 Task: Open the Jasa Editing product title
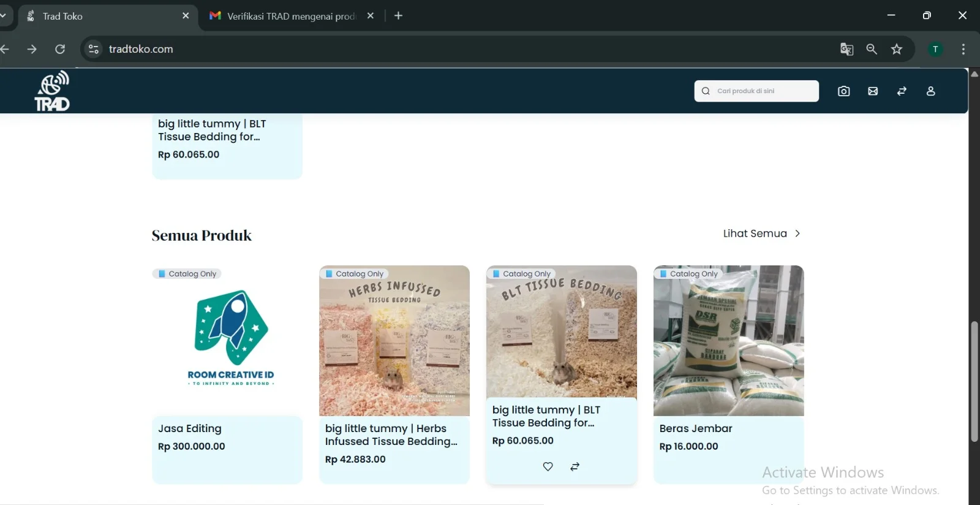(190, 428)
